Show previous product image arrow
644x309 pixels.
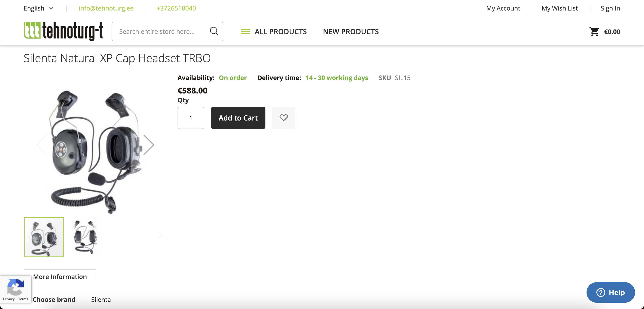(42, 144)
